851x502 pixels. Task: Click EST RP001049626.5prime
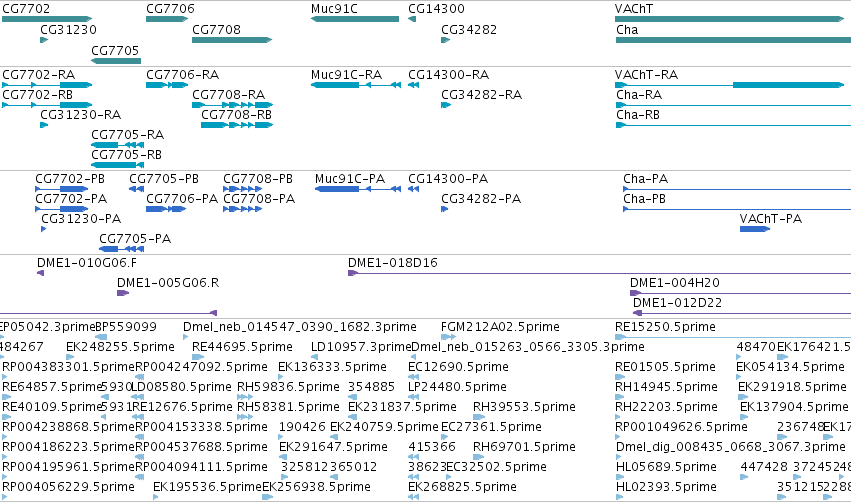pyautogui.click(x=618, y=437)
